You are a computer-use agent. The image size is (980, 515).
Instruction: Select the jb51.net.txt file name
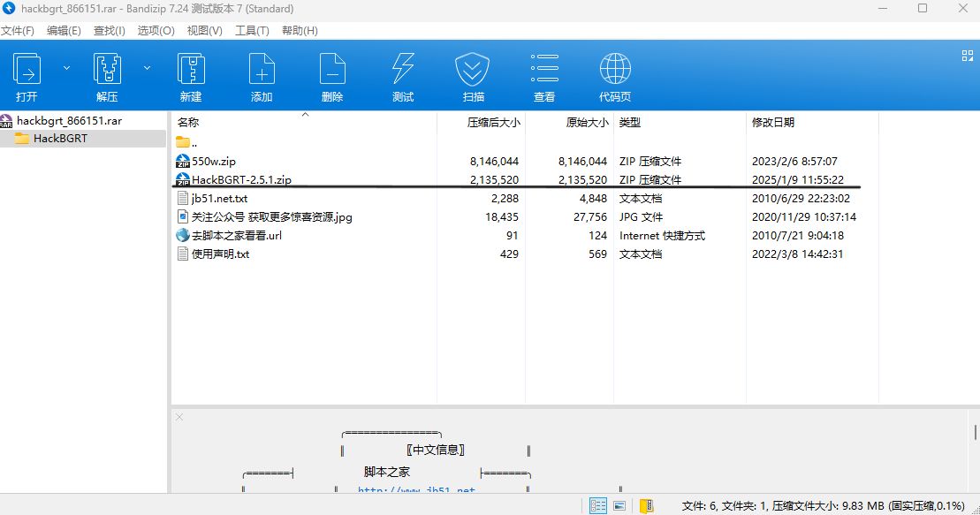(x=219, y=198)
